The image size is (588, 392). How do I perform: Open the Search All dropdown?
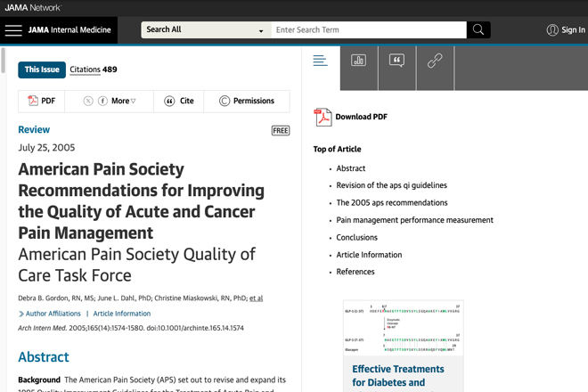click(206, 29)
